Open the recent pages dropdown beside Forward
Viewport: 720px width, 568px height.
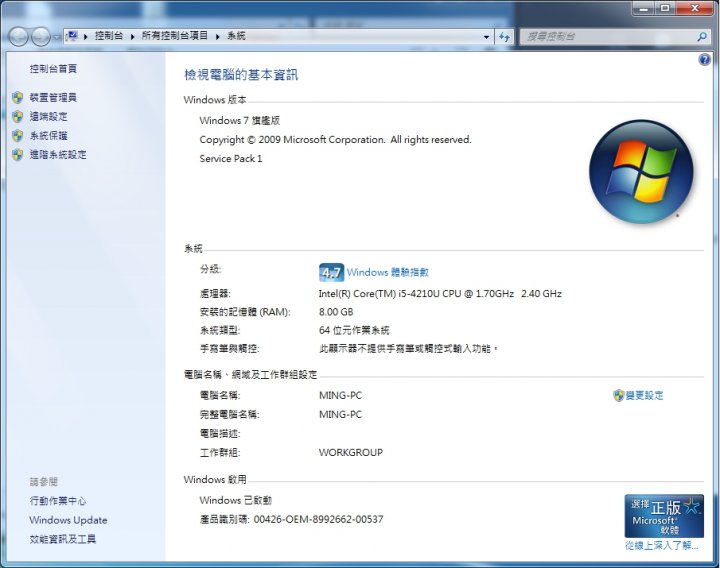tap(56, 37)
